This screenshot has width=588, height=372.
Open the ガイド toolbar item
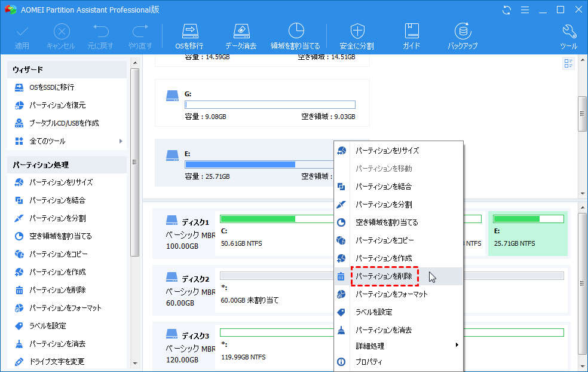(x=411, y=36)
